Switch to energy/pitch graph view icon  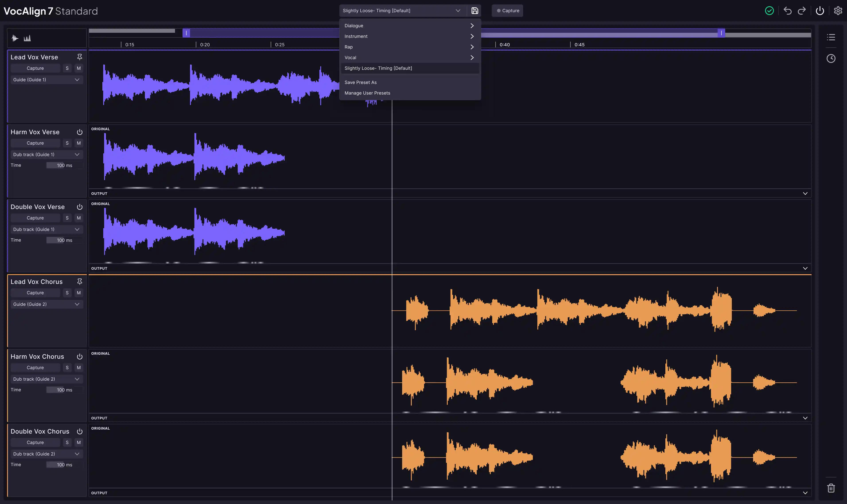[27, 38]
